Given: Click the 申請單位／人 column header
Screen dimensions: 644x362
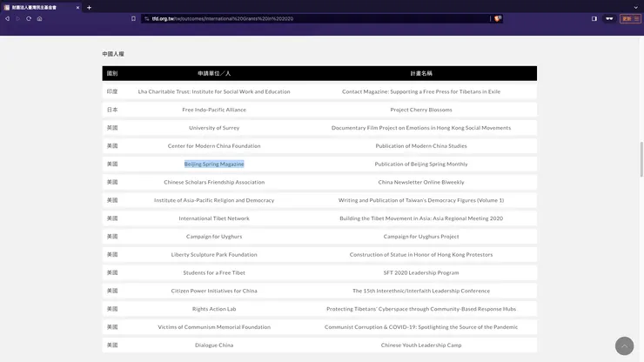Looking at the screenshot, I should (214, 74).
